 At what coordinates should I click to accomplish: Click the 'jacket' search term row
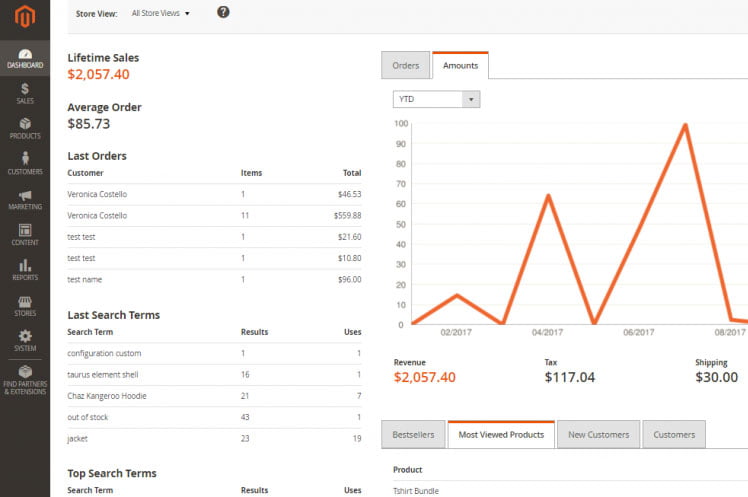pyautogui.click(x=214, y=439)
